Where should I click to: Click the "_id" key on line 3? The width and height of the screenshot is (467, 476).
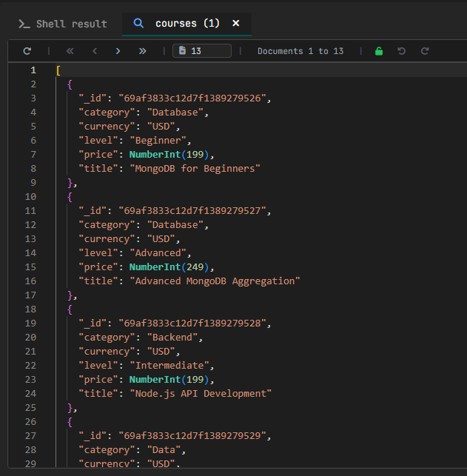[x=93, y=98]
